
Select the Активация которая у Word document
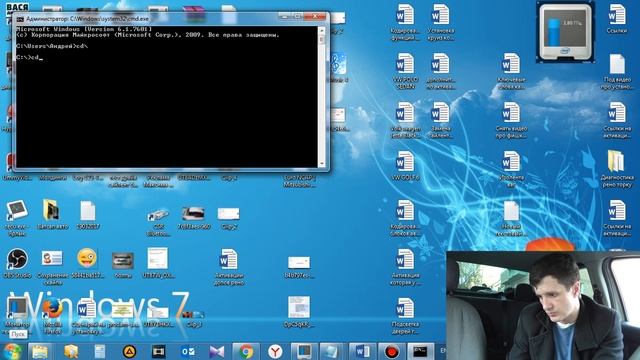point(405,267)
